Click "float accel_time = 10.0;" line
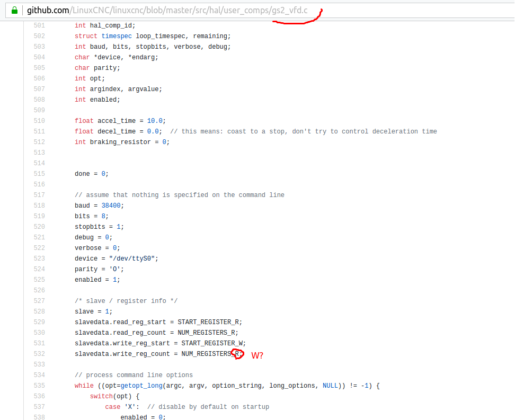The height and width of the screenshot is (420, 515). point(120,121)
